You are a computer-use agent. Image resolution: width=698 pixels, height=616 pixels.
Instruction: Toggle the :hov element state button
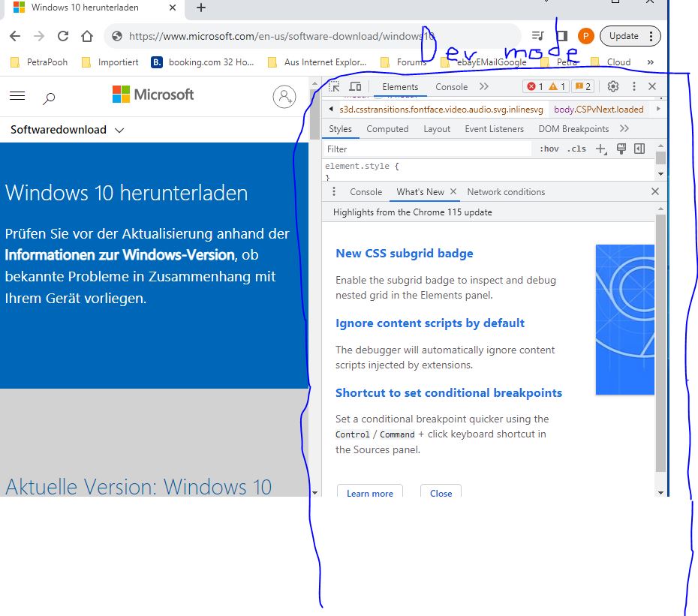[549, 149]
